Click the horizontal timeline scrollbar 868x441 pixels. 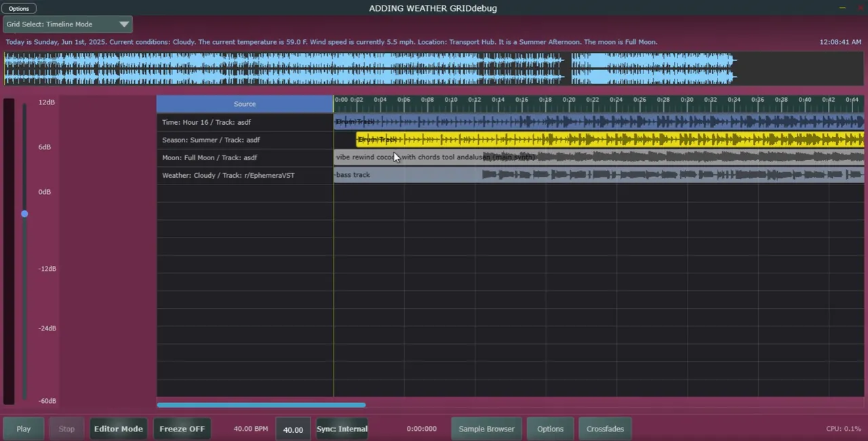[261, 405]
